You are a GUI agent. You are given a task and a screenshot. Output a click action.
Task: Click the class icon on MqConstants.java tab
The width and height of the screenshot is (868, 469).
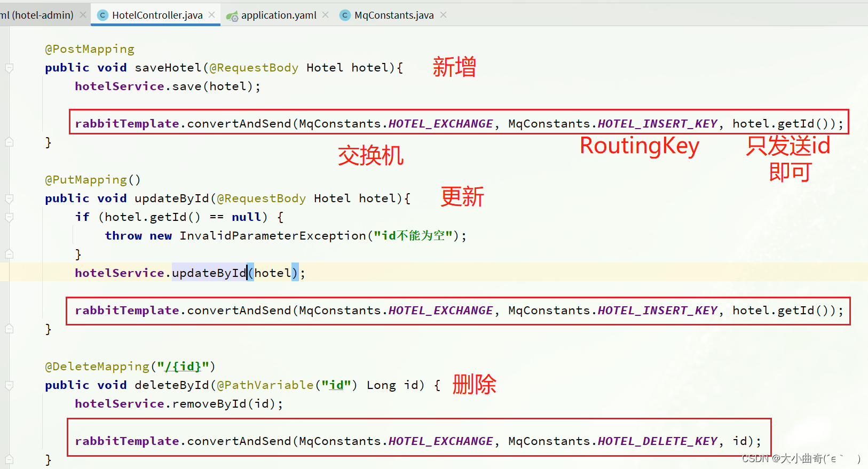pyautogui.click(x=345, y=15)
